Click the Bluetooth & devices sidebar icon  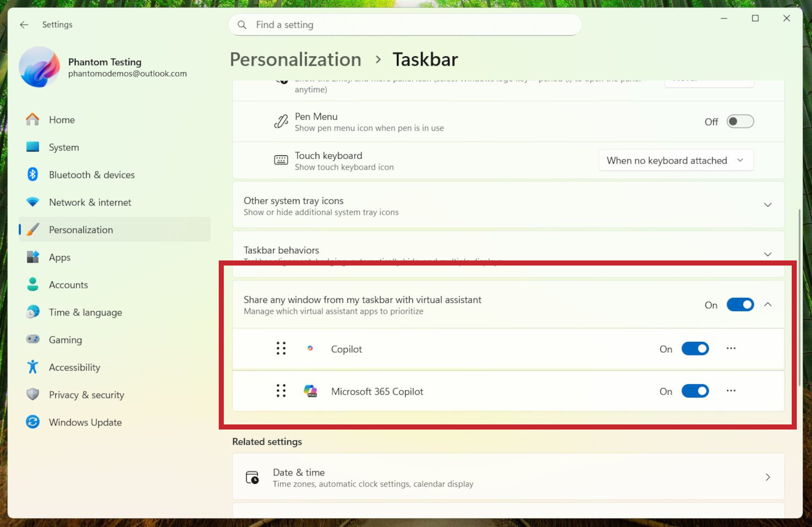coord(32,174)
